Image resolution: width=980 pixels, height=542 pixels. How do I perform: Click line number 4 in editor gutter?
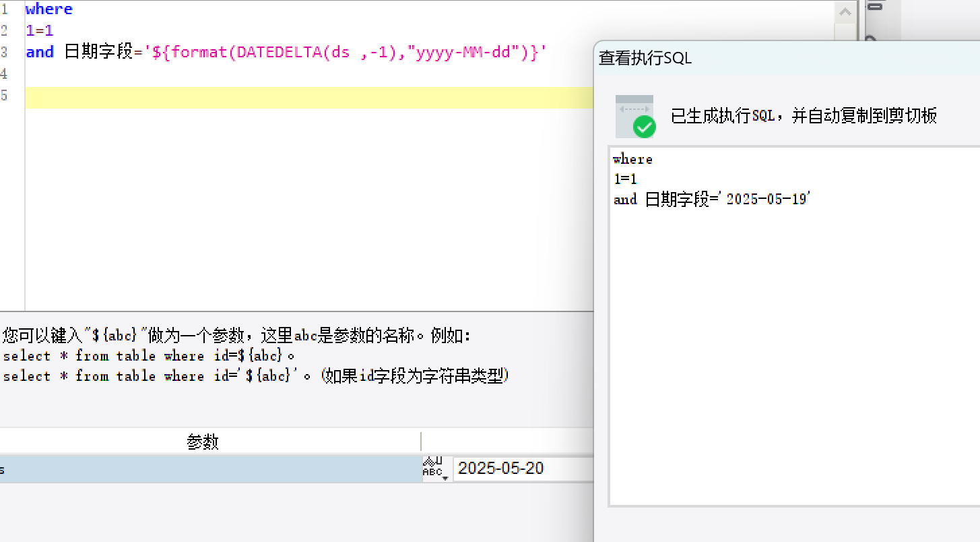[5, 73]
